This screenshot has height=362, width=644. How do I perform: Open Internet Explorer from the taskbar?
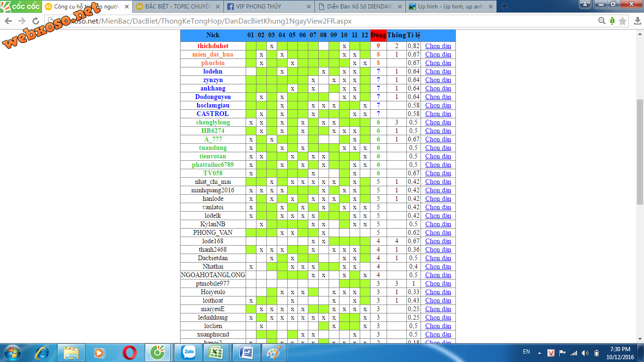43,353
